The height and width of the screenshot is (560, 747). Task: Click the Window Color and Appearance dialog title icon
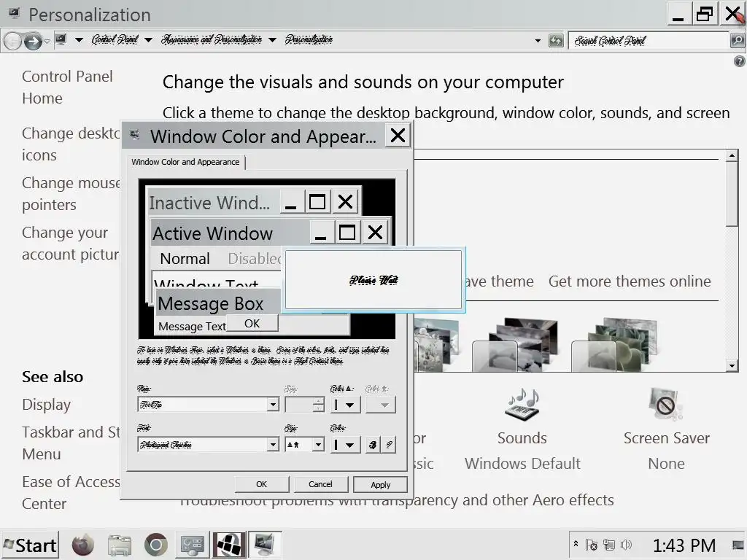tap(135, 135)
